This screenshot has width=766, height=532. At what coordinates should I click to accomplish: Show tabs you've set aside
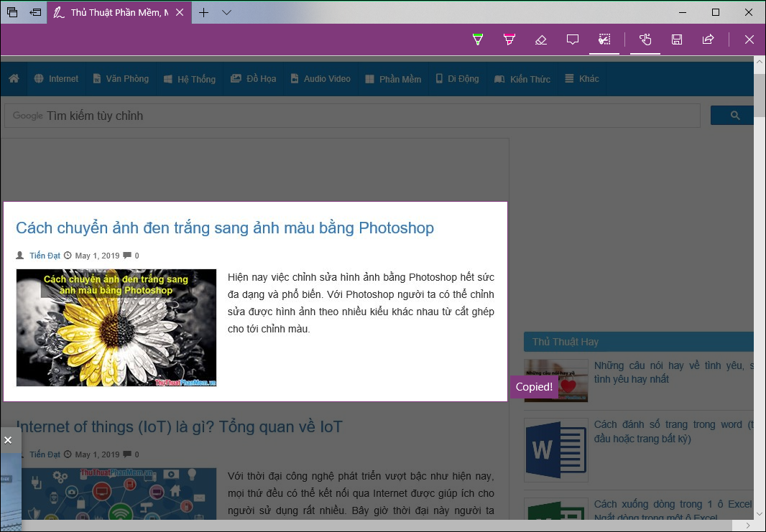click(x=11, y=12)
